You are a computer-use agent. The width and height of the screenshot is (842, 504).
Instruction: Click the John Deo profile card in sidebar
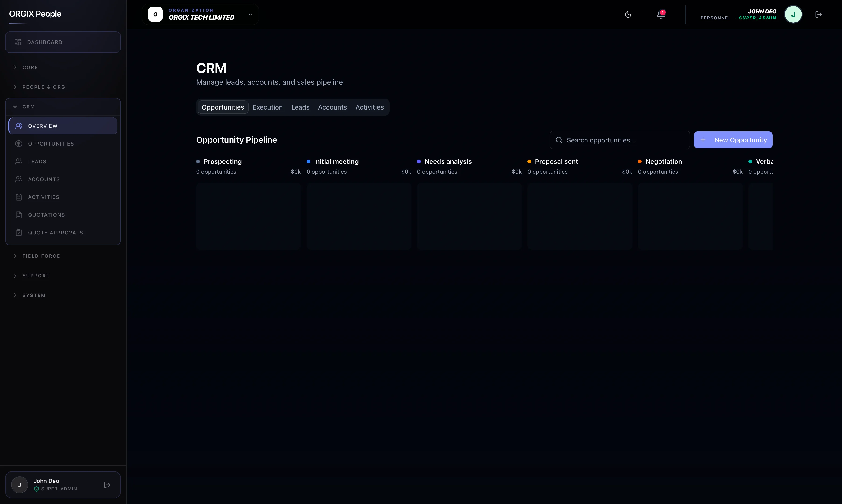(x=63, y=485)
